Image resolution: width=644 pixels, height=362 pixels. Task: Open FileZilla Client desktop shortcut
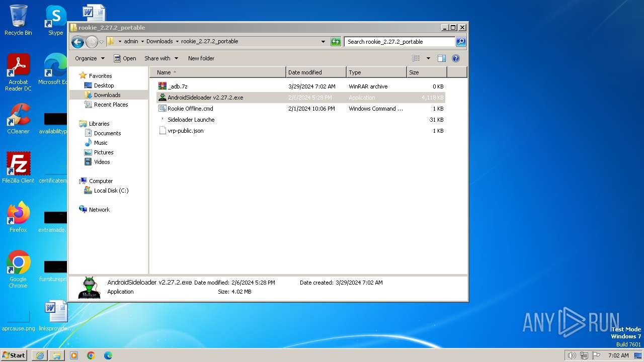[18, 168]
